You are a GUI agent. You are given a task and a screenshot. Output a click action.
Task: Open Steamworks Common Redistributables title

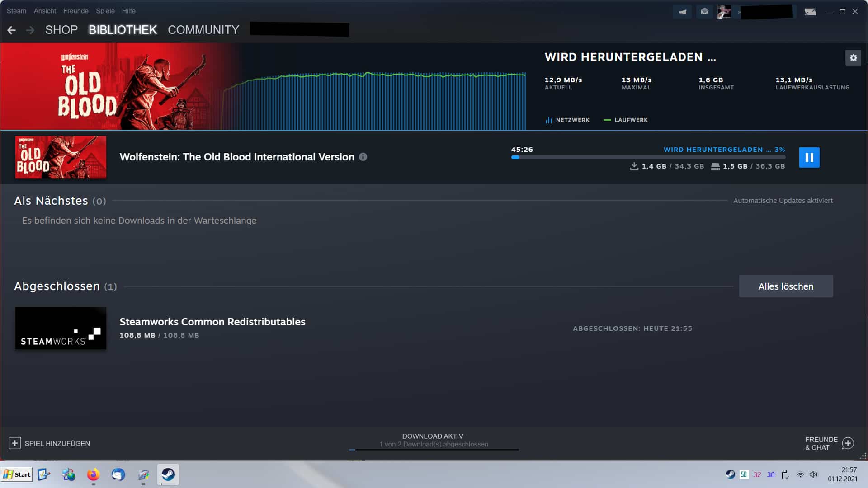tap(212, 322)
